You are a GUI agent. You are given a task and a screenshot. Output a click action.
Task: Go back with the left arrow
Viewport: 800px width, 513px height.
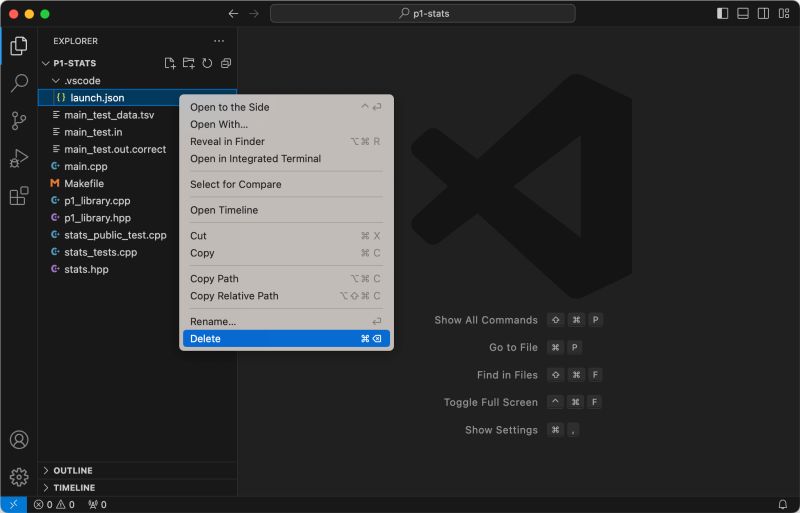point(233,14)
